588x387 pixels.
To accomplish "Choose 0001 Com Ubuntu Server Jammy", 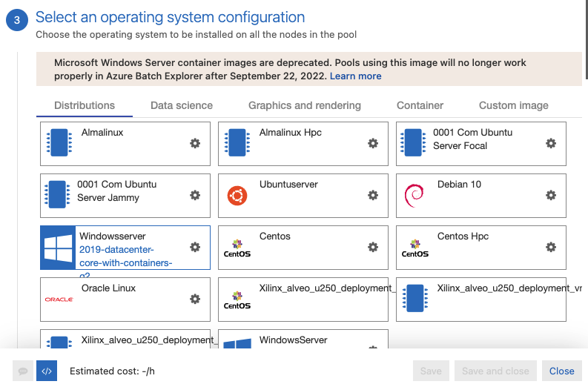I will [x=125, y=196].
